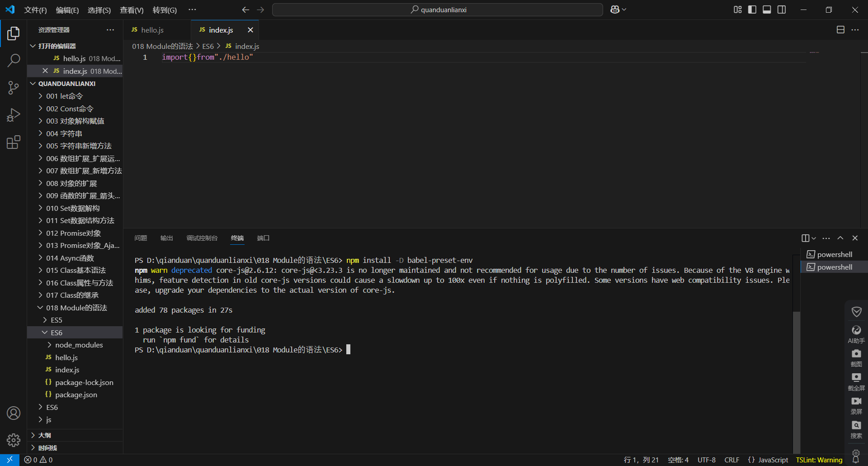Expand the node_modules folder
868x466 pixels.
pos(75,345)
